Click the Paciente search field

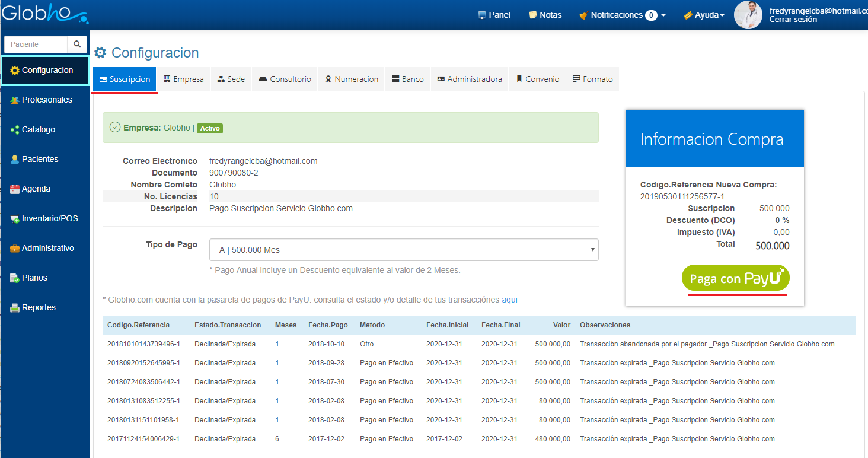pyautogui.click(x=37, y=44)
